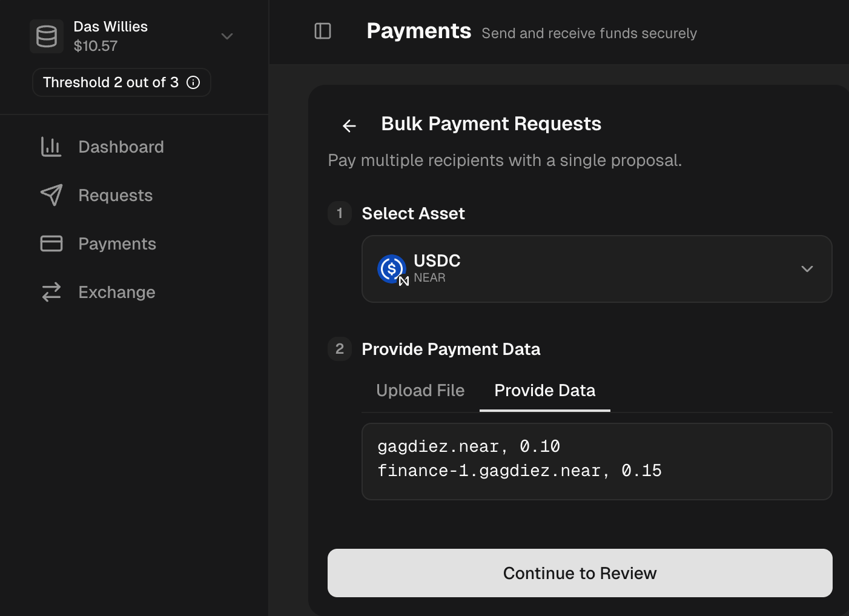The image size is (849, 616).
Task: Click the sidebar collapse panel icon
Action: pos(322,31)
